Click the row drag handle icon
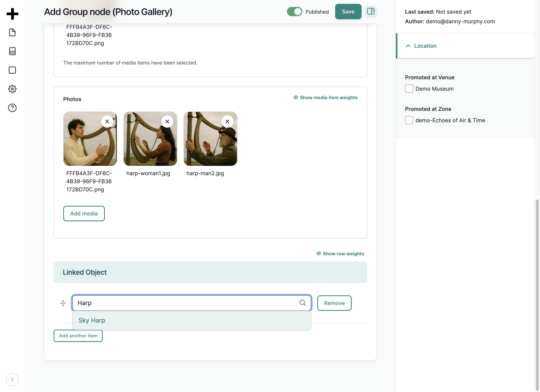 pyautogui.click(x=63, y=303)
